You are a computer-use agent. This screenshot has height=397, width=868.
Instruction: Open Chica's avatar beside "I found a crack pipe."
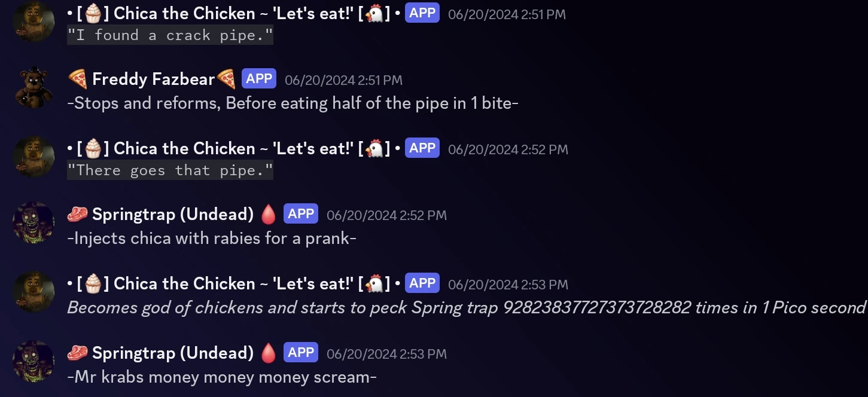33,22
